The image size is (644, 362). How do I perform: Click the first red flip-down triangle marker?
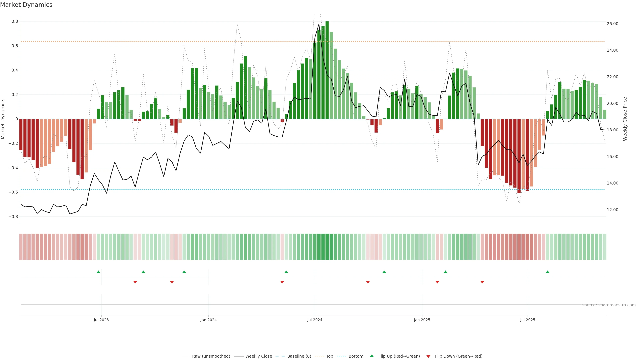pos(135,282)
